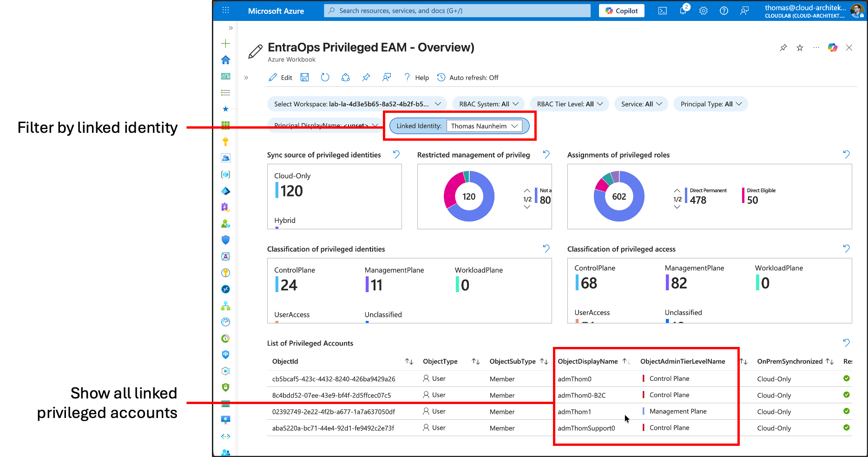Click the Save workbook icon
868x457 pixels.
coord(305,78)
